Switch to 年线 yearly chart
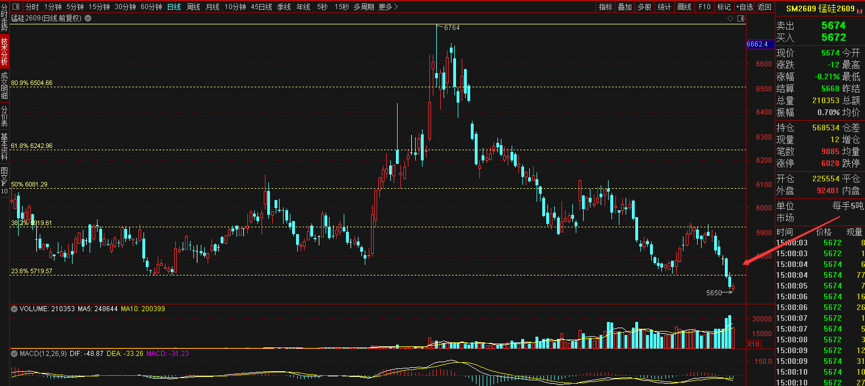This screenshot has width=865, height=386. coord(303,7)
